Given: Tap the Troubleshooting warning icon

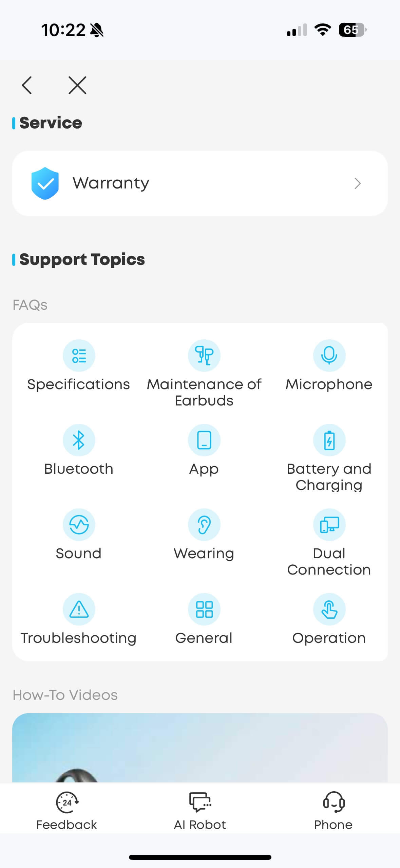Looking at the screenshot, I should [79, 609].
